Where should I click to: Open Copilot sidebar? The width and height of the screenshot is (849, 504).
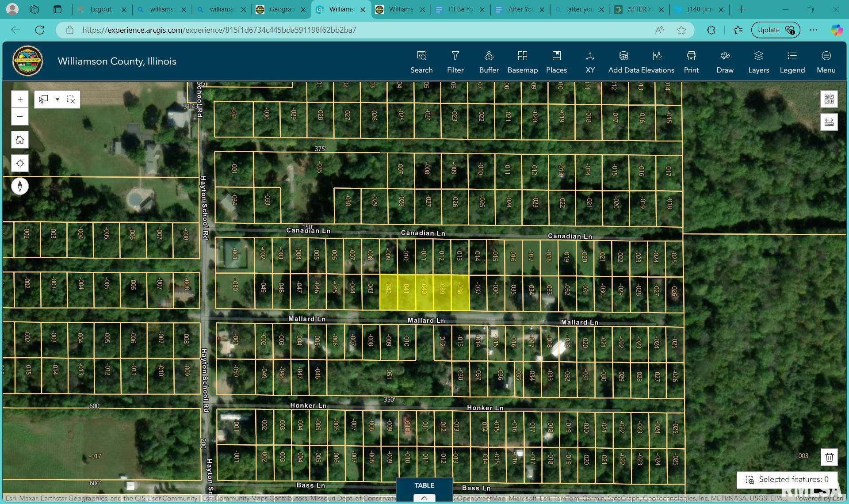(x=837, y=30)
